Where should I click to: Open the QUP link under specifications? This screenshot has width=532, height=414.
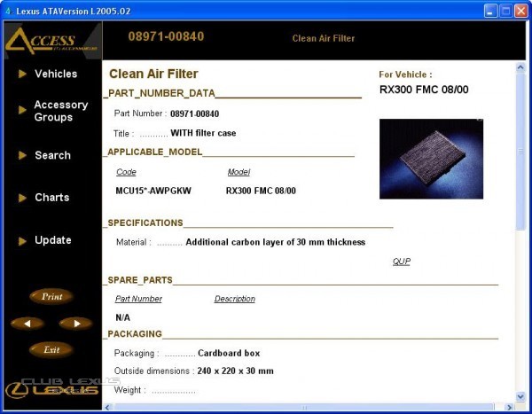[x=401, y=262]
